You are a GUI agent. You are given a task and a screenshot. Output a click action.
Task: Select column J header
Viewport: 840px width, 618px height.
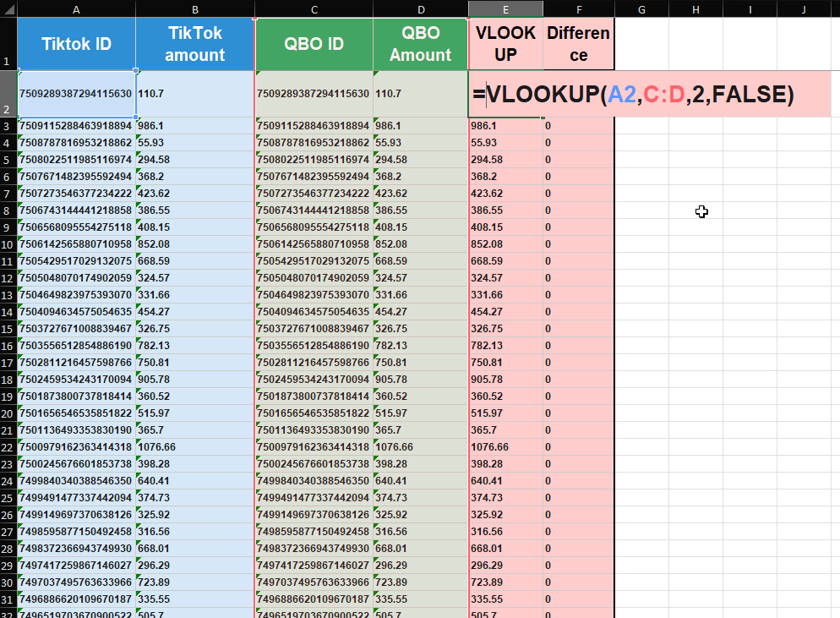click(804, 8)
